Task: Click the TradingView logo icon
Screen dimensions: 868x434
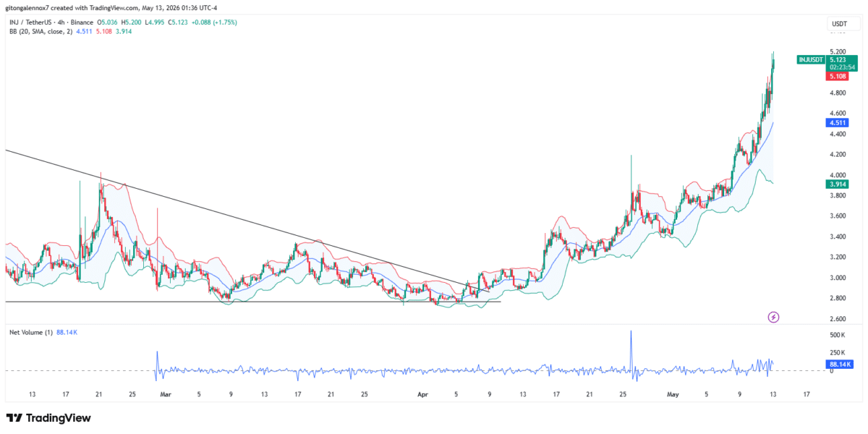Action: [x=14, y=418]
